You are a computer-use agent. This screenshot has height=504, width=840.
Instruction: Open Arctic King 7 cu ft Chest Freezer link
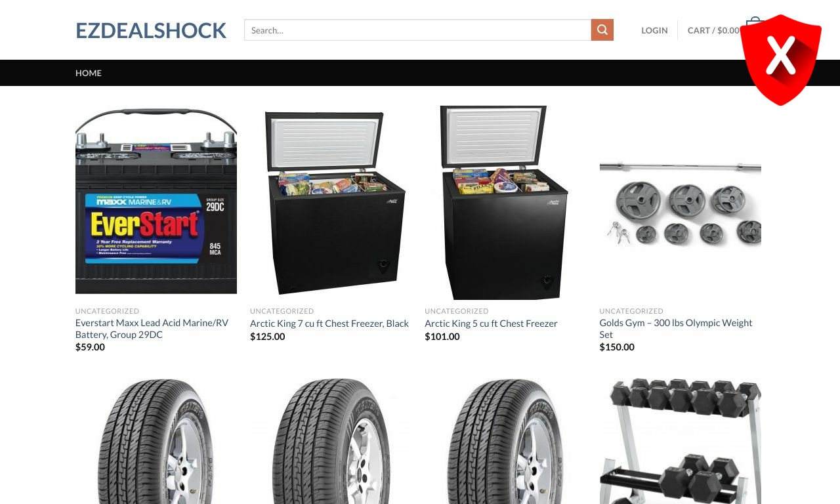[x=329, y=324]
